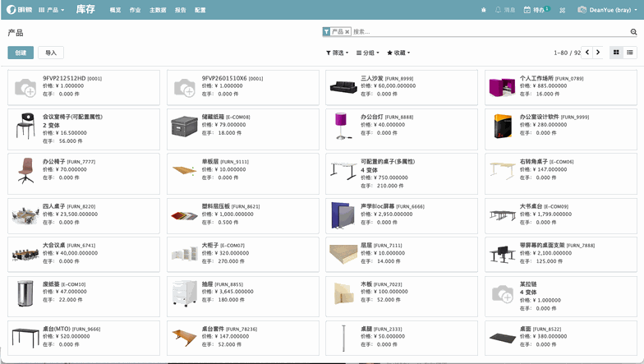Image resolution: width=644 pixels, height=364 pixels.
Task: Open the 主数据 menu
Action: [158, 10]
